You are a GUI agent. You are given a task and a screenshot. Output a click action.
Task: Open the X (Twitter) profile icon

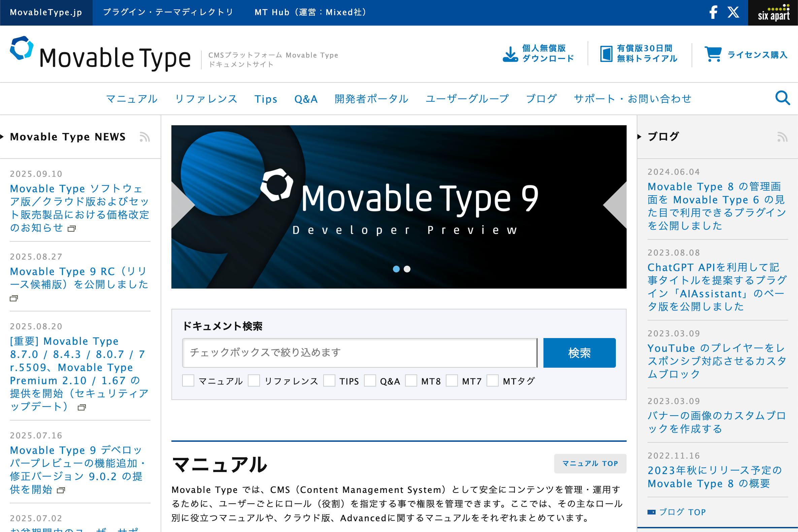pos(734,12)
